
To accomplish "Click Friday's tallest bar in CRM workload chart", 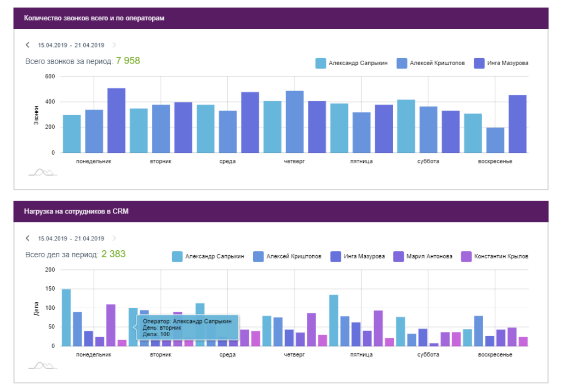I will pyautogui.click(x=334, y=320).
